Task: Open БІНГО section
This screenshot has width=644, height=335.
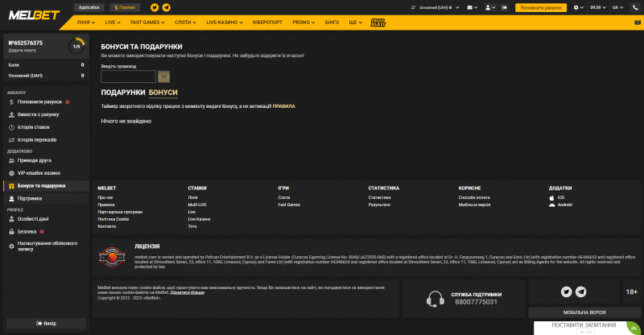Action: point(332,23)
